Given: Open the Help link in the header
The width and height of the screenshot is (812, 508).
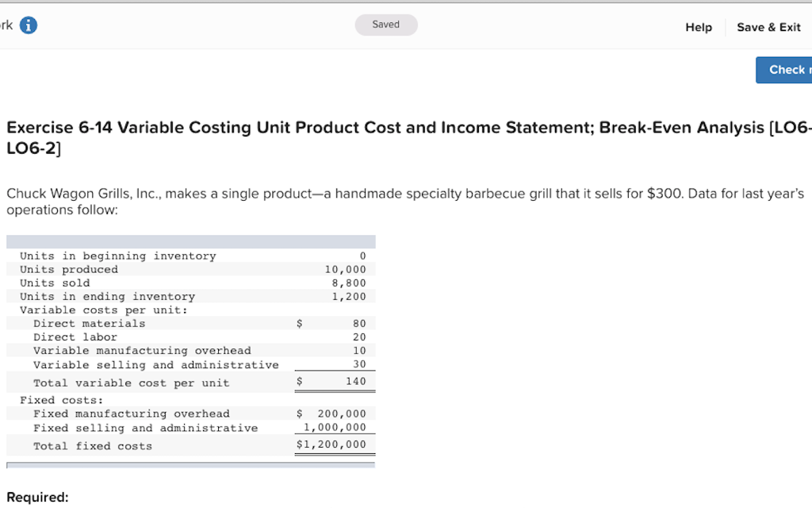Looking at the screenshot, I should click(x=699, y=27).
